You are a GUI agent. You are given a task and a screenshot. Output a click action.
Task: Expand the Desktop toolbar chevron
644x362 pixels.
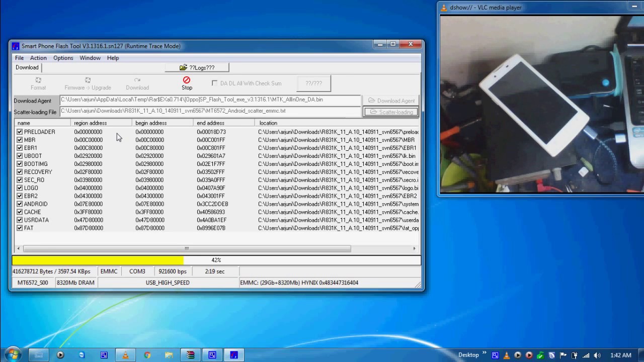click(x=485, y=353)
